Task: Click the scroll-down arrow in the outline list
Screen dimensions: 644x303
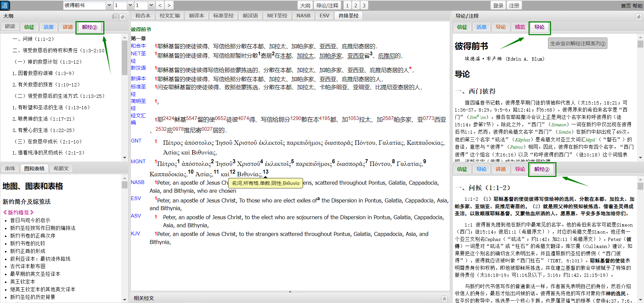Action: [x=125, y=158]
